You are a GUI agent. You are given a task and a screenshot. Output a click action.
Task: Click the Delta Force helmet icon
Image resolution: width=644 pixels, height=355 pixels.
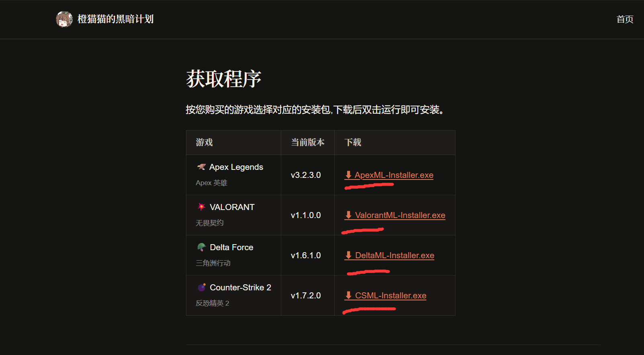coord(201,247)
